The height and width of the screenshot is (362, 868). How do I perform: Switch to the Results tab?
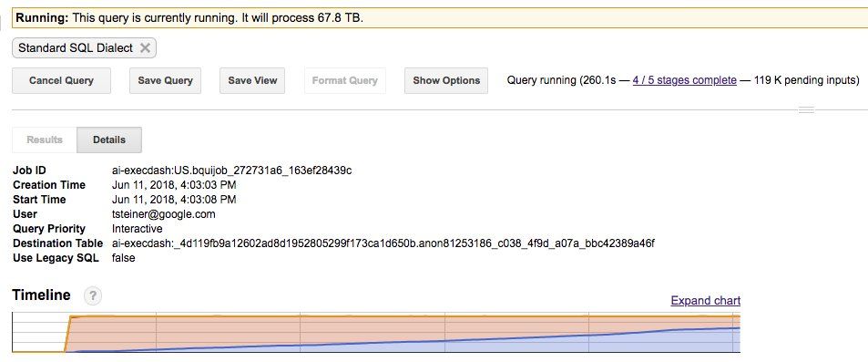(45, 140)
